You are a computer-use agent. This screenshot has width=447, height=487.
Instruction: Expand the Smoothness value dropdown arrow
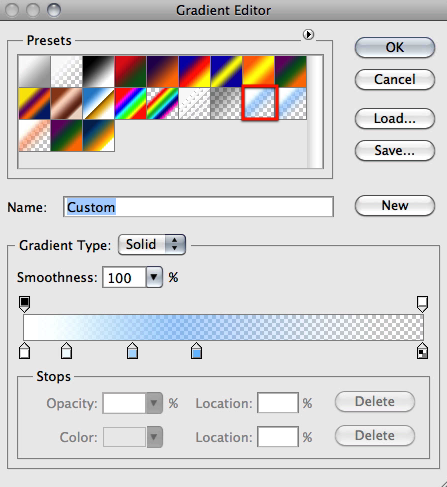154,277
